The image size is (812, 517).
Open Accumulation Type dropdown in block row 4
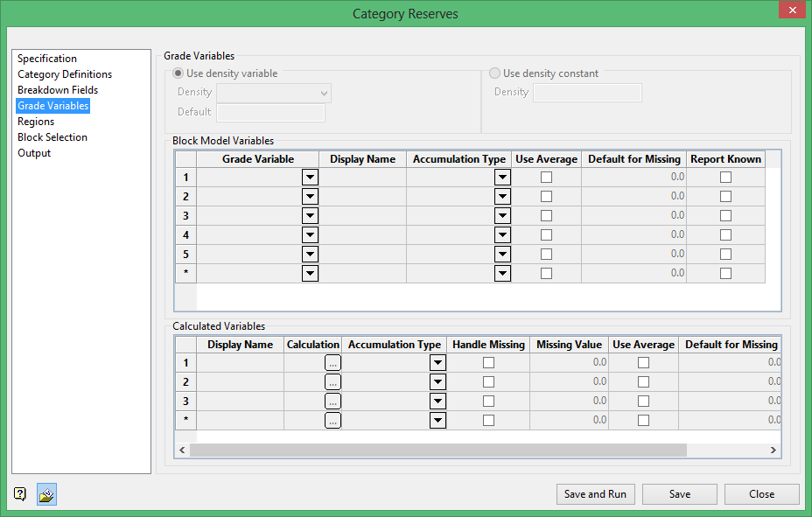point(502,235)
